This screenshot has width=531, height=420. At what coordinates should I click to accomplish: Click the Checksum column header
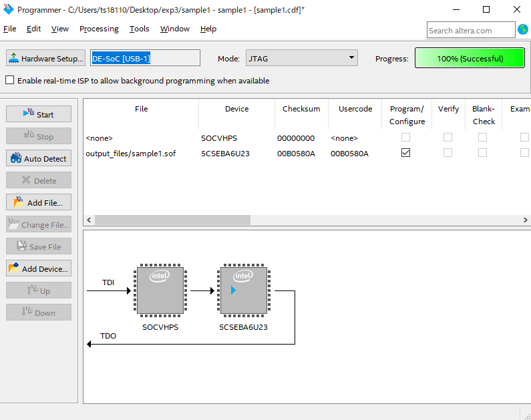(x=301, y=115)
